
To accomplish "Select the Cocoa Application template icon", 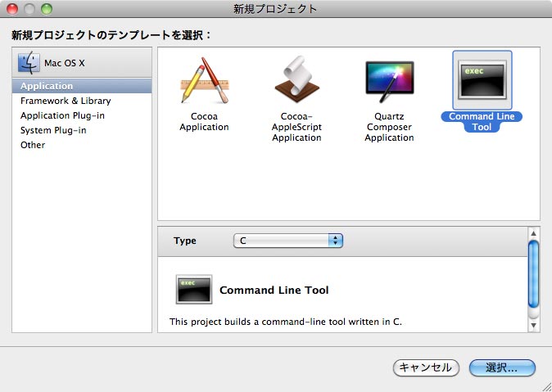I will coord(204,80).
